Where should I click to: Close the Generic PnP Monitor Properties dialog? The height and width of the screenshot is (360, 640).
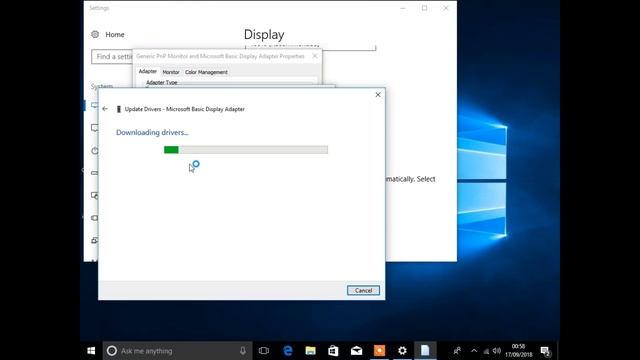click(x=315, y=56)
